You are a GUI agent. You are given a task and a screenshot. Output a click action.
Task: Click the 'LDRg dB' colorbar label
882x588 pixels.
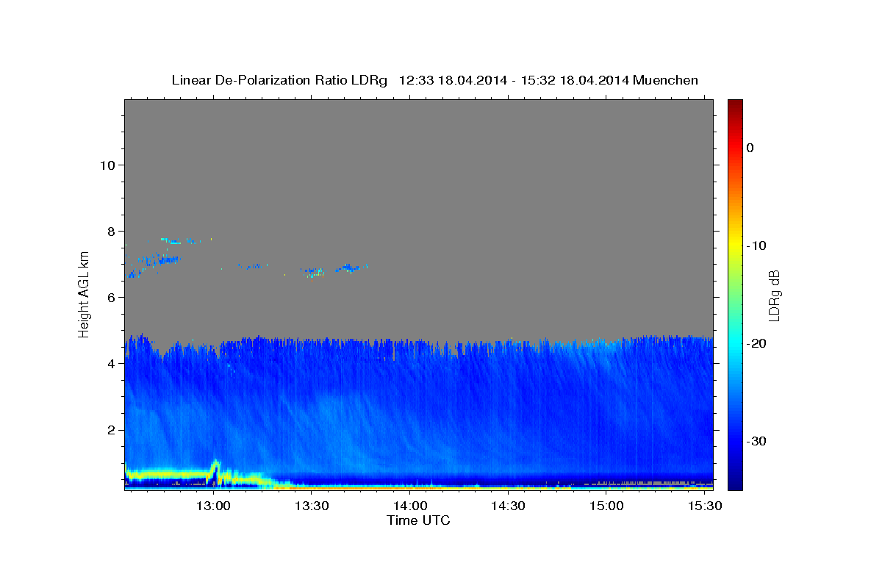773,295
